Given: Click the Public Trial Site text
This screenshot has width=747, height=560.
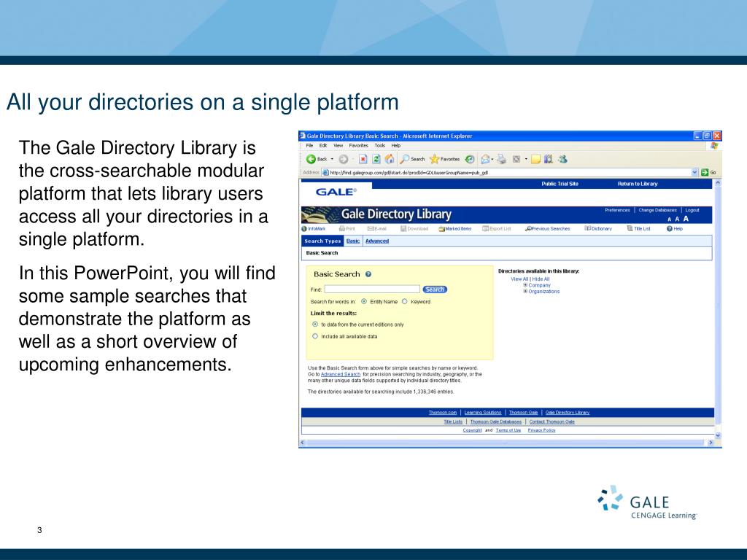Looking at the screenshot, I should pyautogui.click(x=560, y=184).
